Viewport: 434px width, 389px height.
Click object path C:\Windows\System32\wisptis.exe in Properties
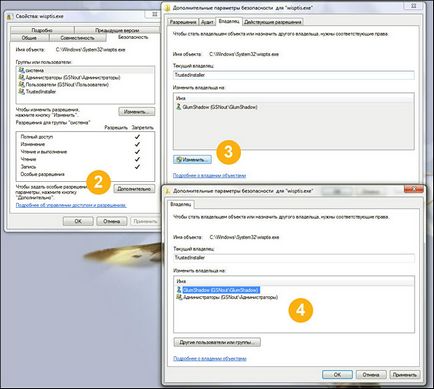click(x=90, y=50)
